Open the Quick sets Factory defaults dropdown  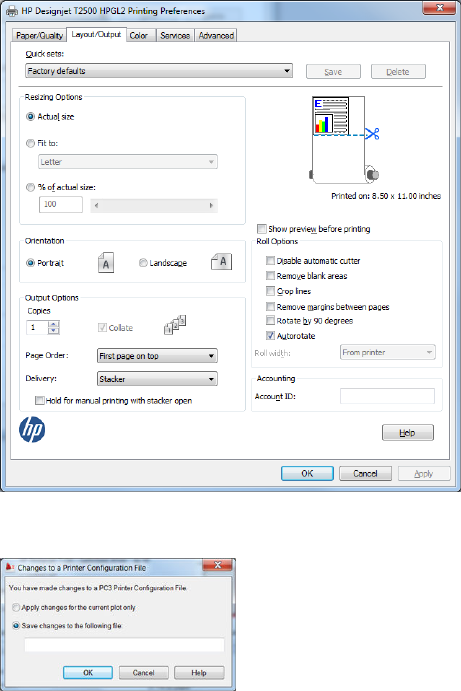click(159, 71)
